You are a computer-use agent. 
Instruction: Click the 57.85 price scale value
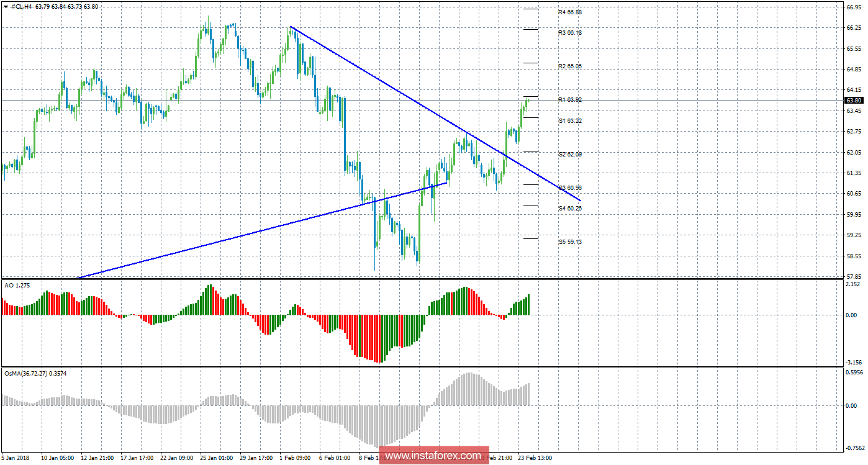[x=854, y=276]
